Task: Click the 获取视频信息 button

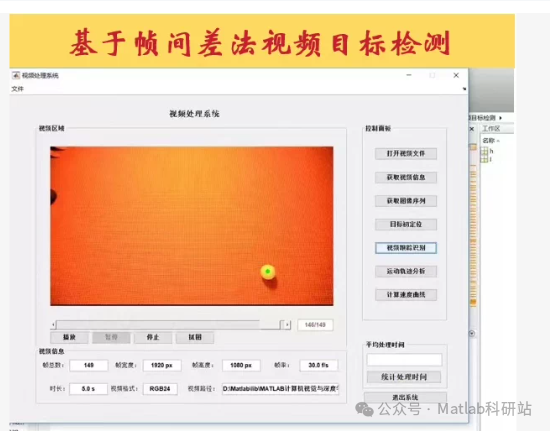Action: tap(406, 177)
